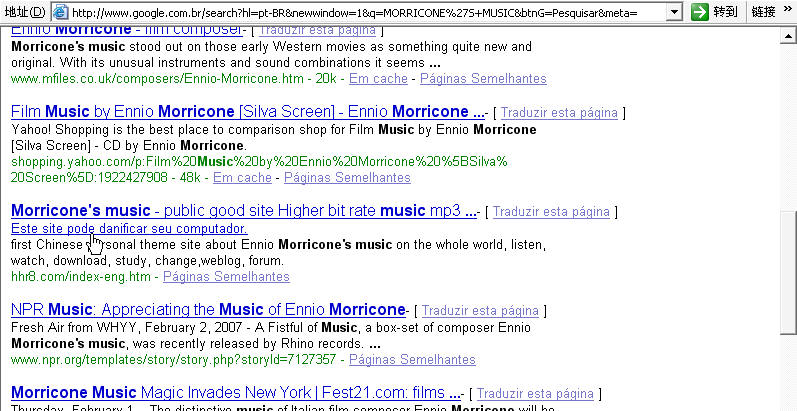The height and width of the screenshot is (411, 797).
Task: Open similar pages for hhr8.com result
Action: point(226,277)
